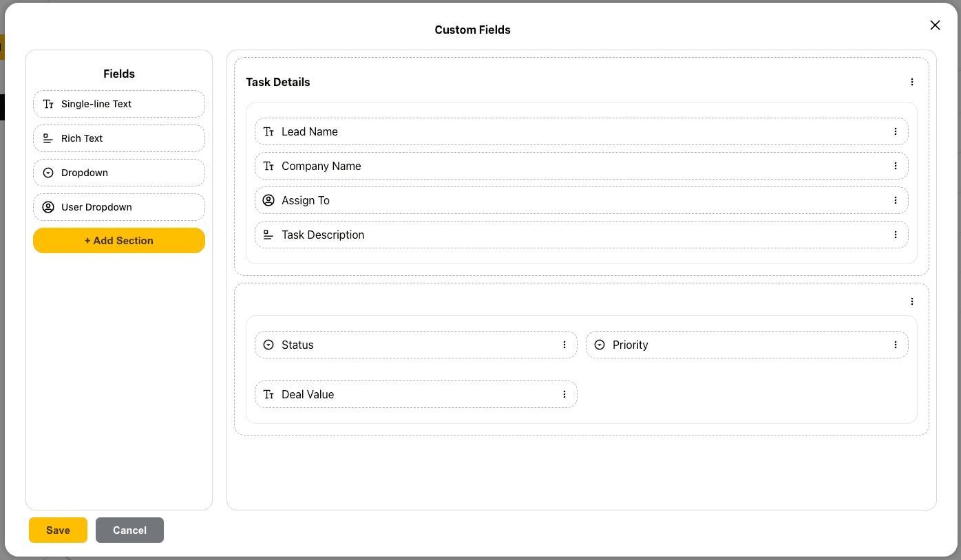
Task: Open the Company Name field options menu
Action: pos(896,166)
